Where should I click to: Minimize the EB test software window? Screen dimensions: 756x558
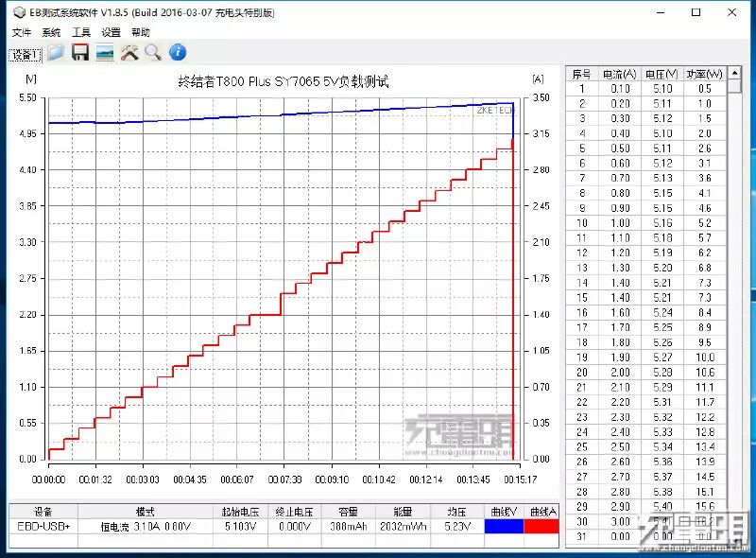[660, 12]
